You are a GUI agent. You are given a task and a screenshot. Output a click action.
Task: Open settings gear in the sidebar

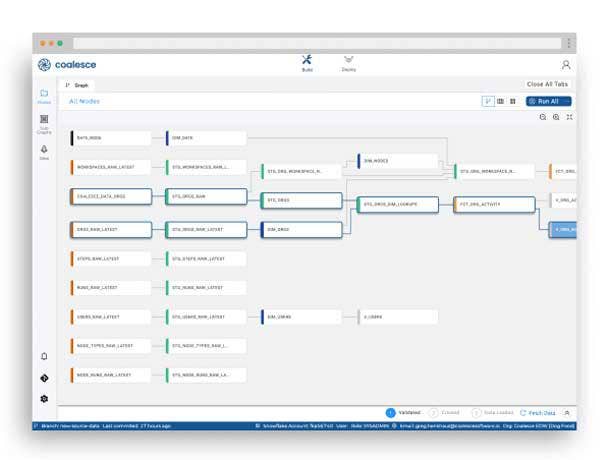44,399
